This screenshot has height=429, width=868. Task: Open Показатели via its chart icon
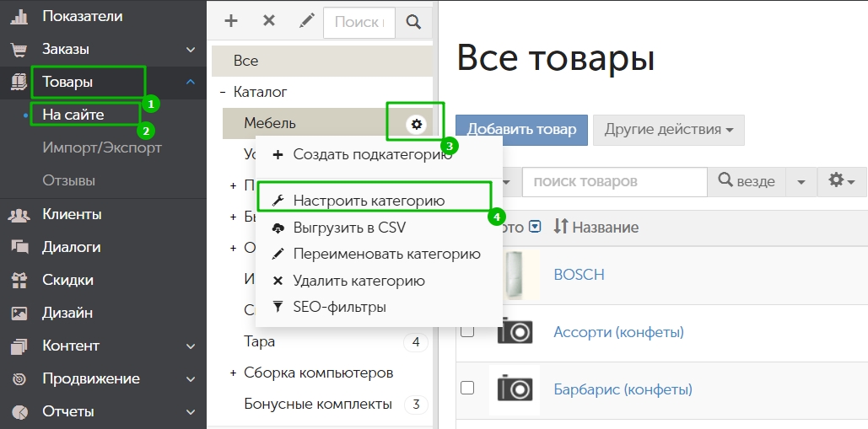click(19, 16)
